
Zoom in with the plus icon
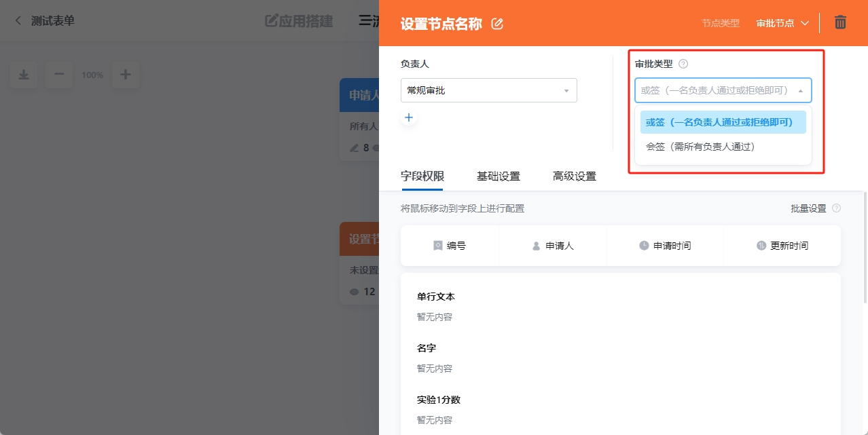click(x=126, y=75)
